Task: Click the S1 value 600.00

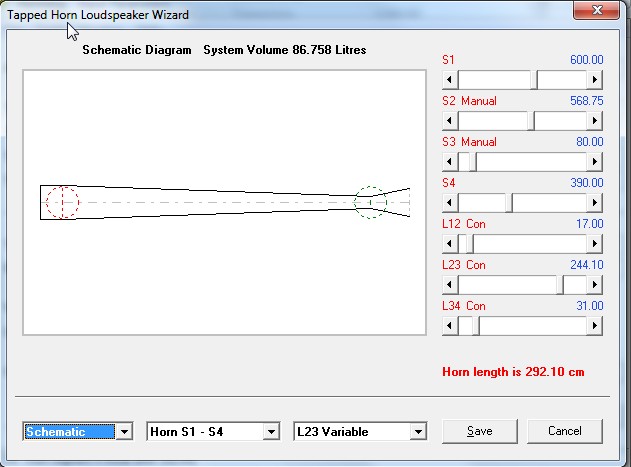Action: (586, 60)
